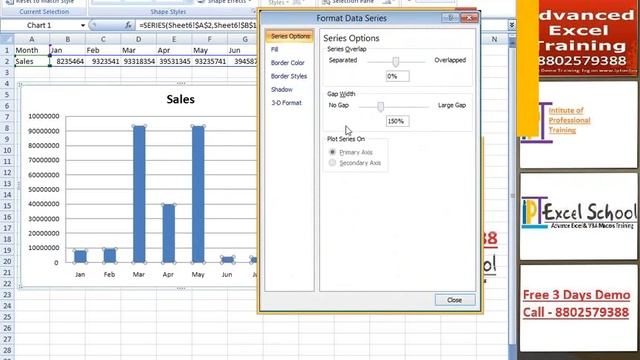Open dialog Help question mark button

point(451,18)
